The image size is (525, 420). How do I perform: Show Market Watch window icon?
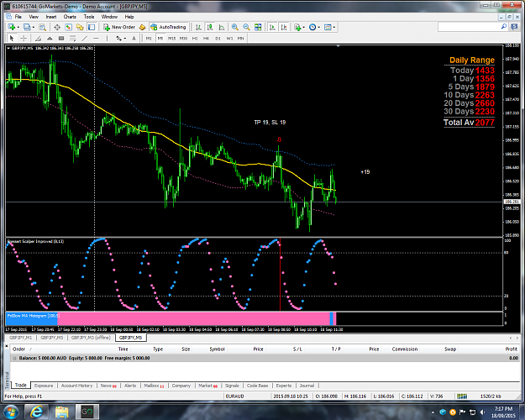point(42,27)
